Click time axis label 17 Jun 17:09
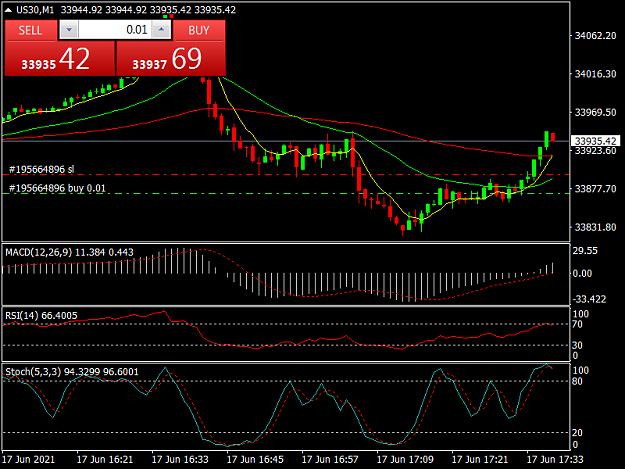This screenshot has height=469, width=625. [x=405, y=459]
